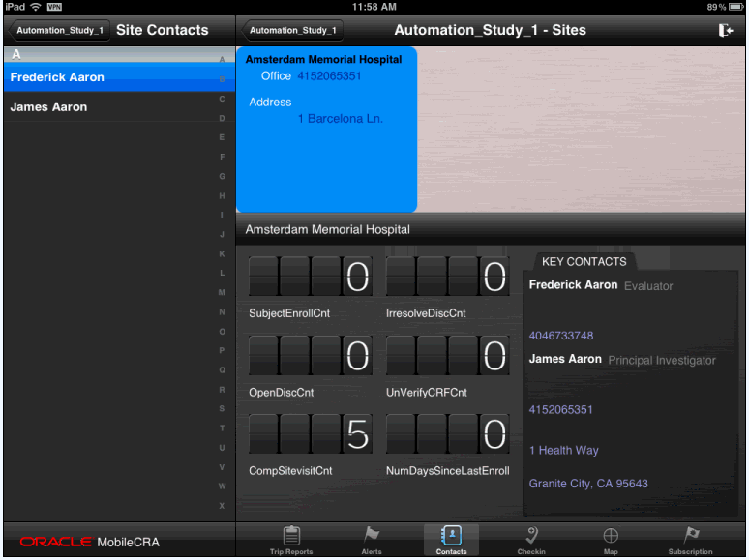Viewport: 749px width, 560px height.
Task: Jump to index letter P
Action: pyautogui.click(x=222, y=351)
